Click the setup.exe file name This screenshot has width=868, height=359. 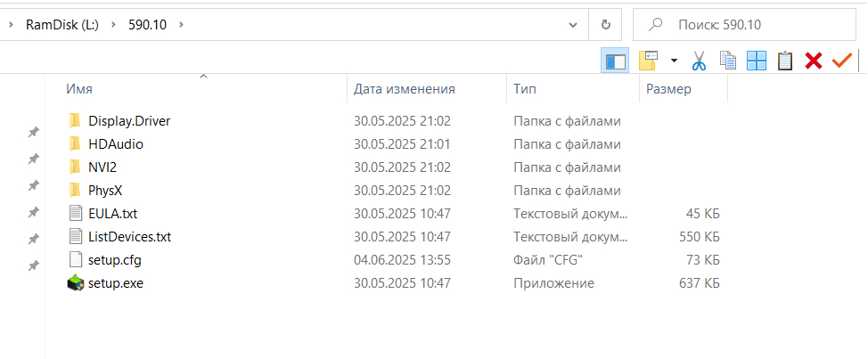pos(116,284)
